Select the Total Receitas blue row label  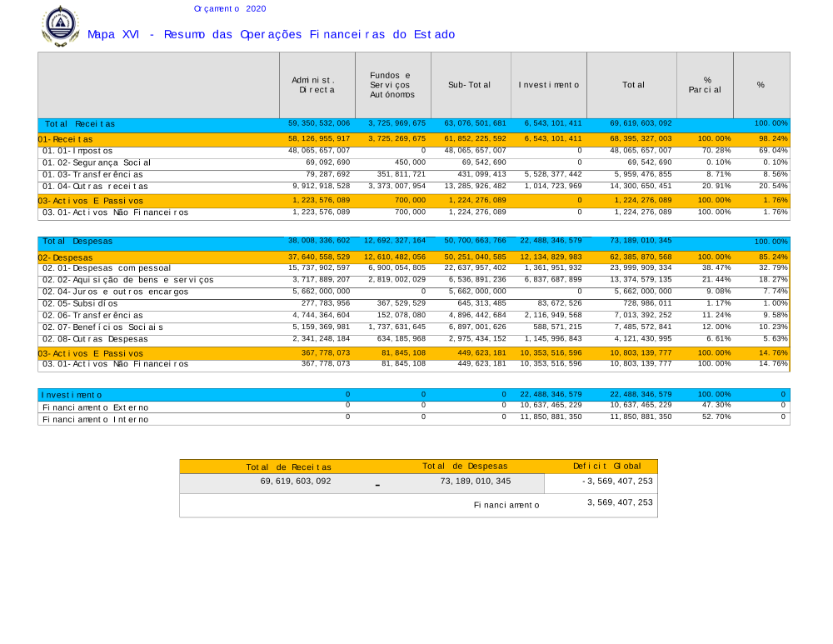(80, 124)
